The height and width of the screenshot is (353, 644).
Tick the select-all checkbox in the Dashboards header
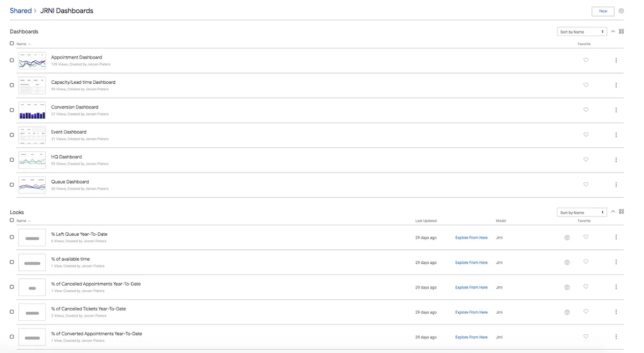point(12,44)
